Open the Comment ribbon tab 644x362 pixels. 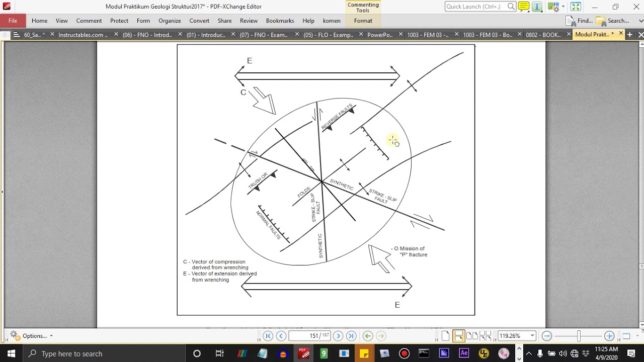pos(89,21)
